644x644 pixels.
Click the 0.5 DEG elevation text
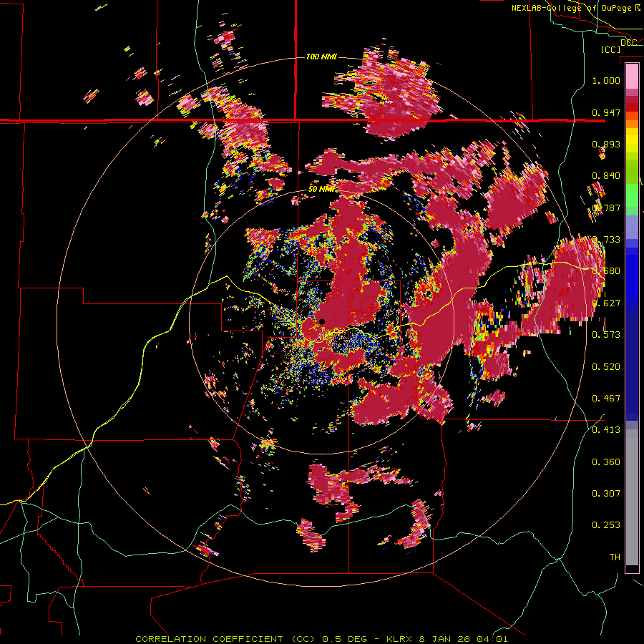click(345, 639)
